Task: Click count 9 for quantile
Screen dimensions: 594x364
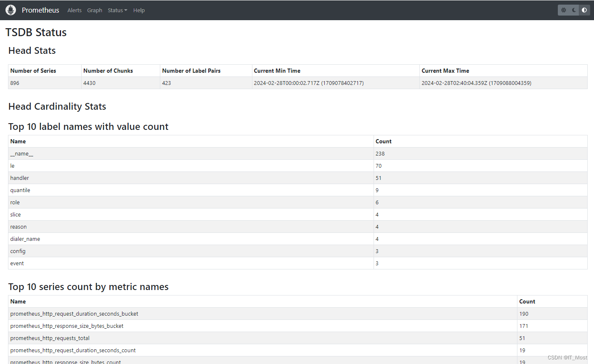Action: (x=377, y=190)
